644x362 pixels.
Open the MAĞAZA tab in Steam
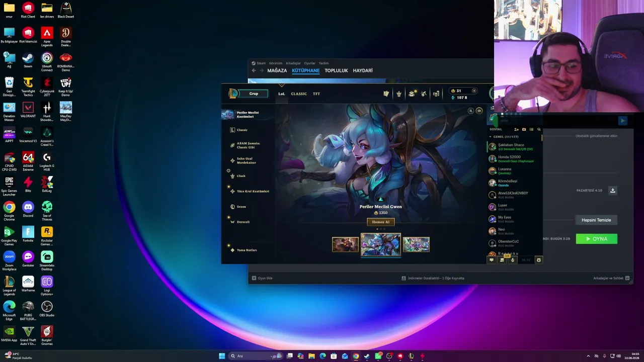[x=277, y=70]
